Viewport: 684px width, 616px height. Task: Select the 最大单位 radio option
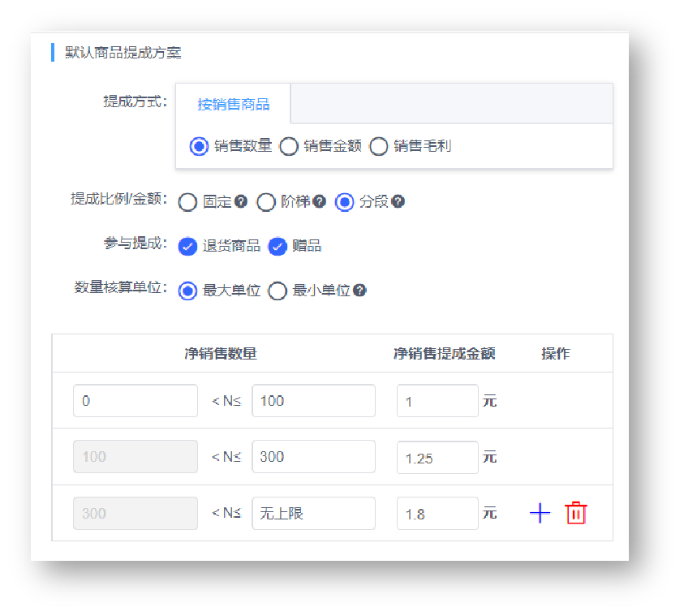pos(187,291)
